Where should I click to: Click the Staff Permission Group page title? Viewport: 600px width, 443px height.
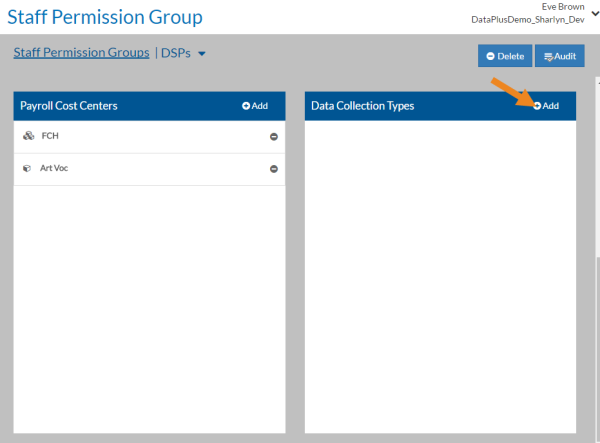pos(105,17)
